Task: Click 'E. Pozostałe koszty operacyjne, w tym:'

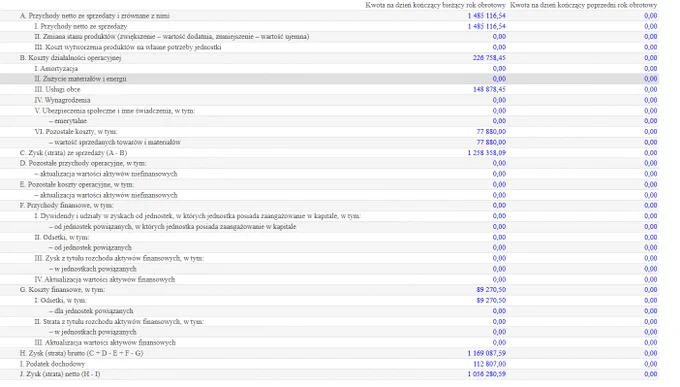Action: click(77, 184)
